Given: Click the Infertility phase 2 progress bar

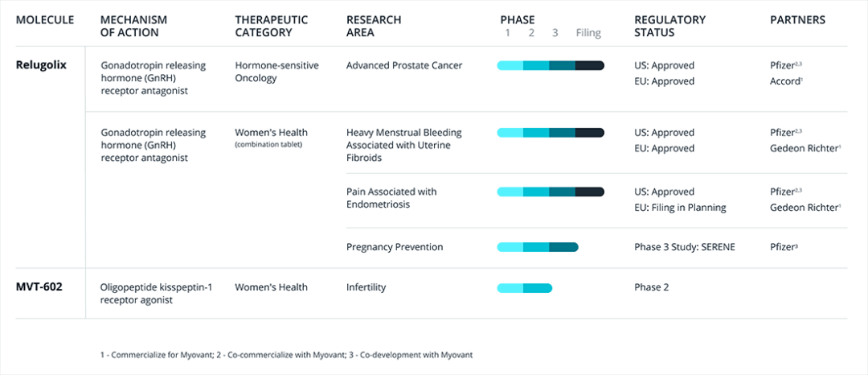Looking at the screenshot, I should (524, 287).
